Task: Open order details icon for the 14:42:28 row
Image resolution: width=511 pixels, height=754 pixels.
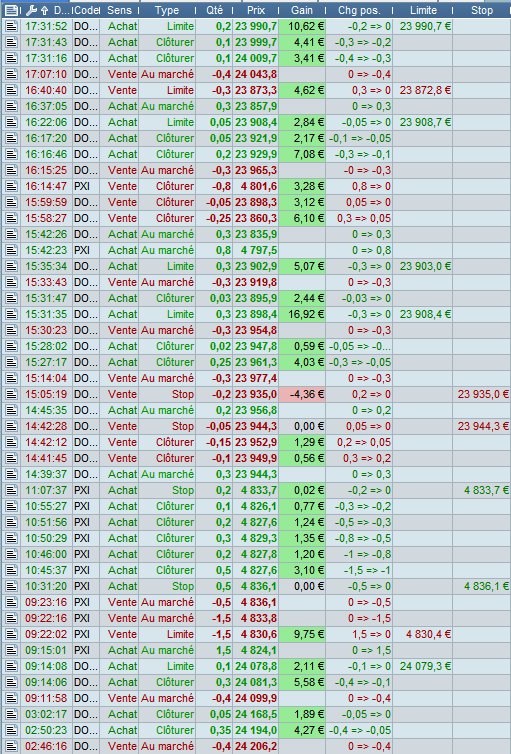Action: click(x=12, y=427)
